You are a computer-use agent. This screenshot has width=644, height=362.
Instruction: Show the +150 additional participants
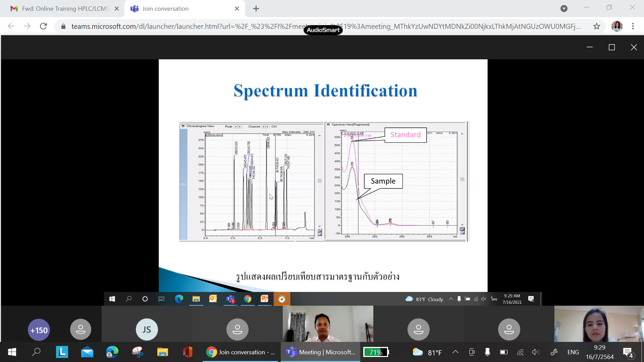point(39,330)
